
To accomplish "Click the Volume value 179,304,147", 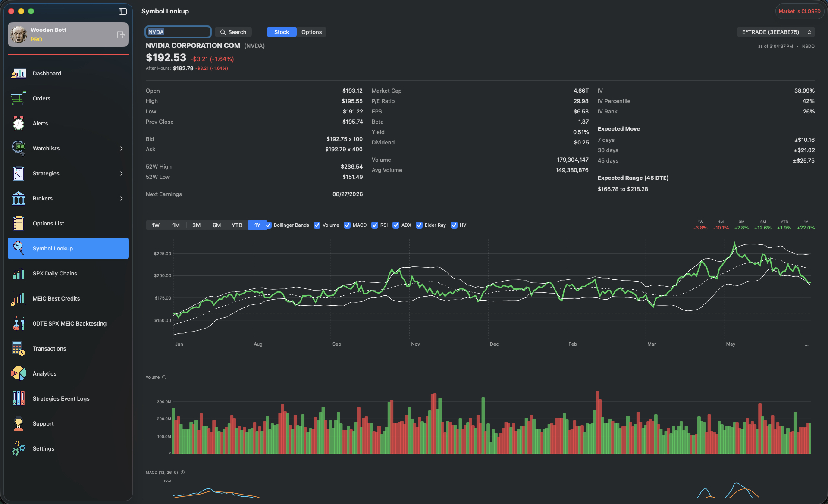I will 573,160.
